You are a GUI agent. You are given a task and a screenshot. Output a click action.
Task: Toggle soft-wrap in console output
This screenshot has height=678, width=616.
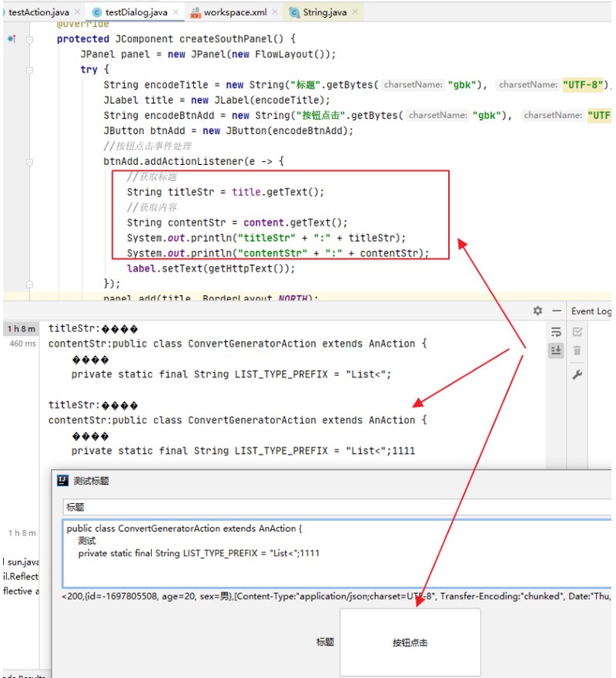point(556,332)
